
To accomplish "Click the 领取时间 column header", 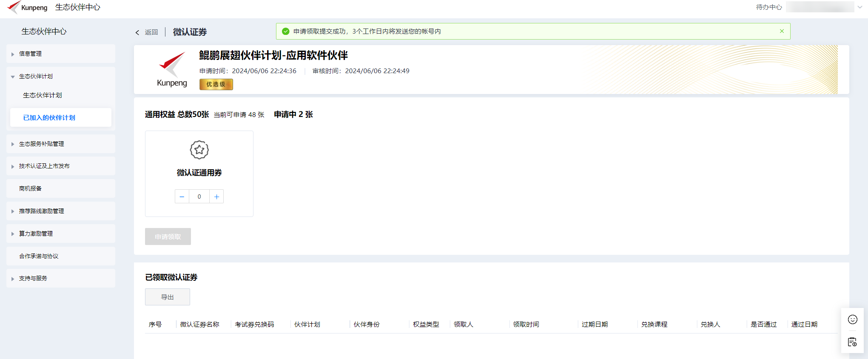I will 526,324.
